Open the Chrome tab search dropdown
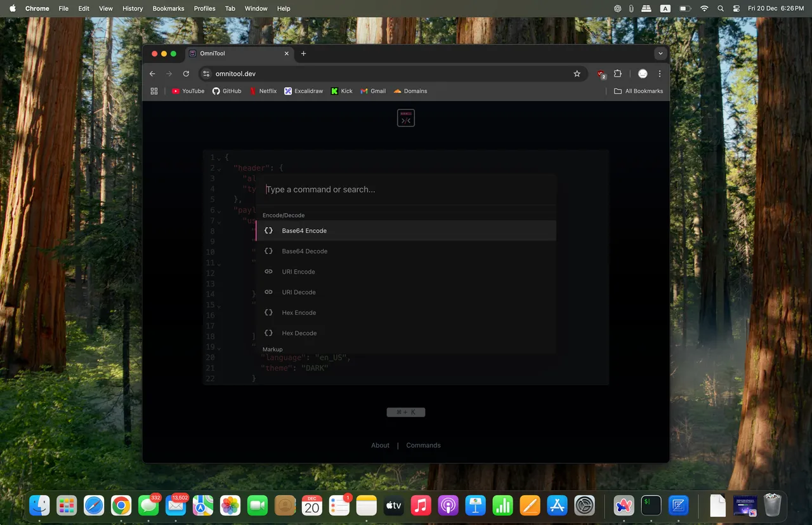Viewport: 812px width, 525px height. click(660, 53)
